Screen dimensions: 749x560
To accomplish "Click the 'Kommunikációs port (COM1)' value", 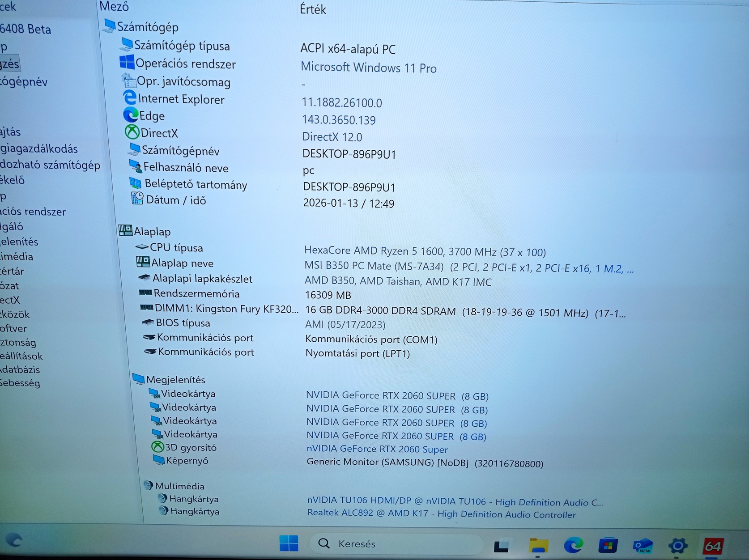I will point(371,339).
